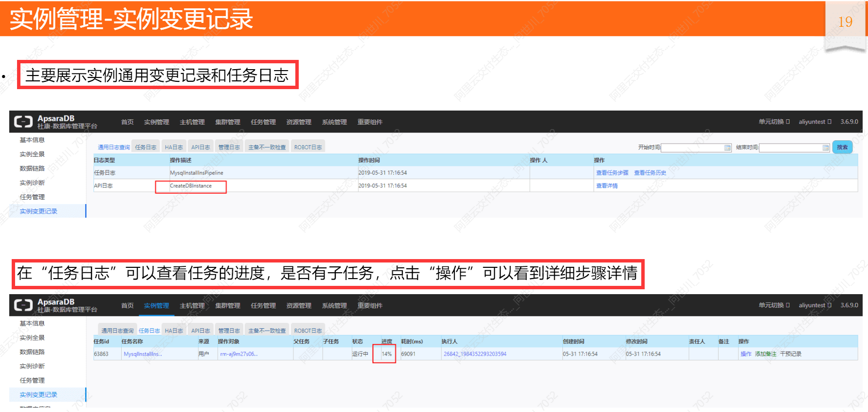This screenshot has height=412, width=868.
Task: Click 添加备注 in task 63863 row
Action: point(766,354)
